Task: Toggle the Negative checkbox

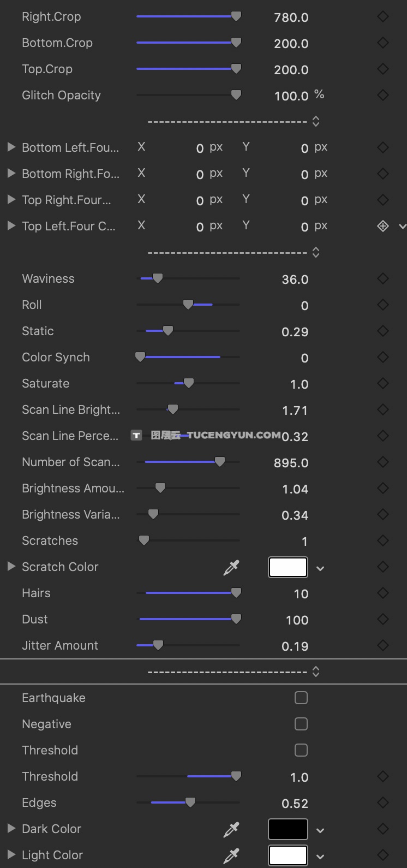Action: tap(301, 724)
